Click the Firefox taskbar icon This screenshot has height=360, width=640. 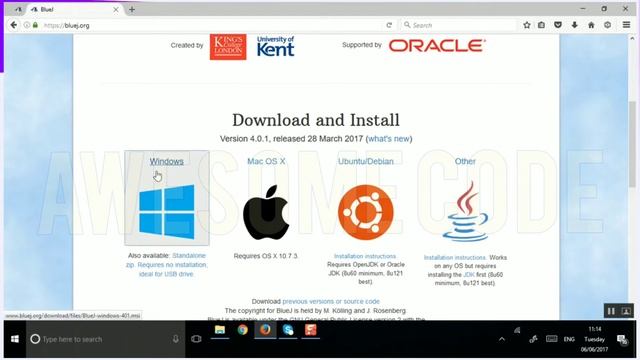265,330
